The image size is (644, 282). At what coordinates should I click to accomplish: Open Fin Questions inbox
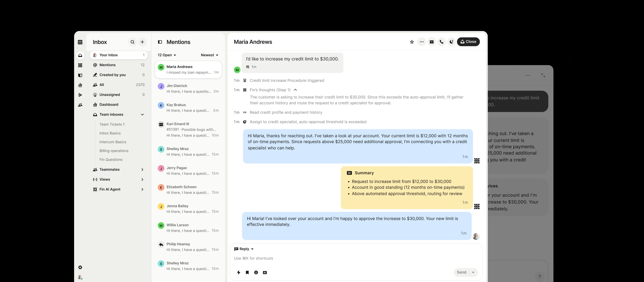click(111, 160)
